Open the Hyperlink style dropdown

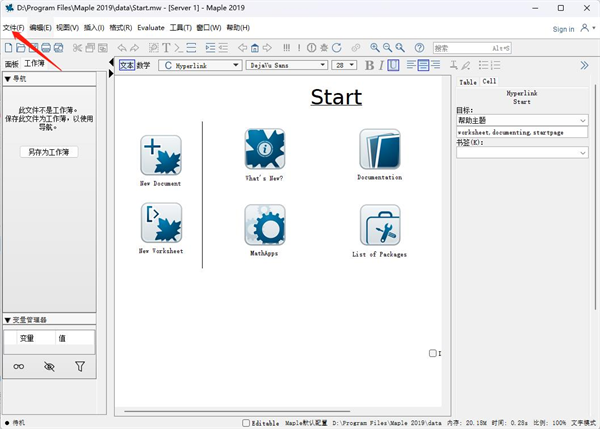coord(200,65)
